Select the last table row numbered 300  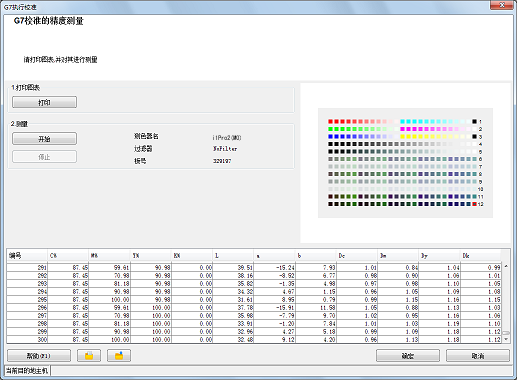click(254, 339)
